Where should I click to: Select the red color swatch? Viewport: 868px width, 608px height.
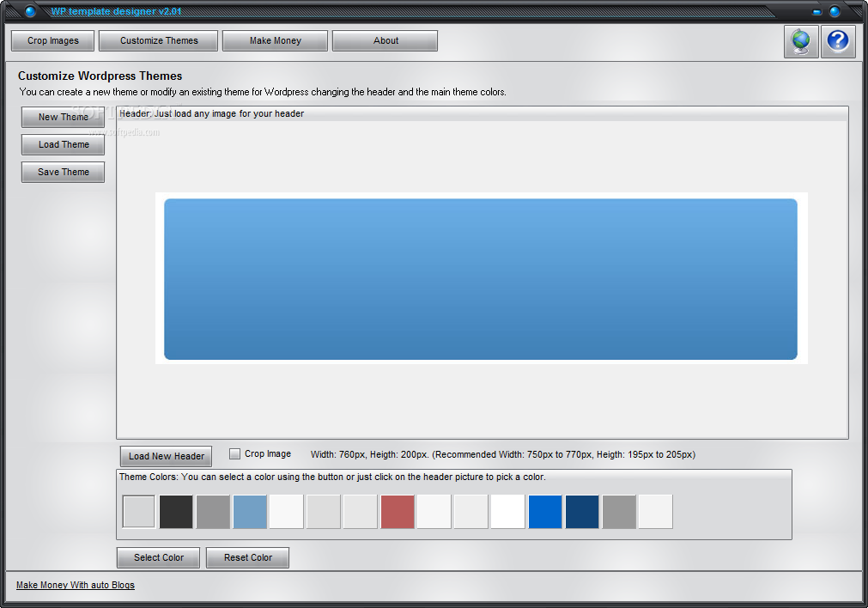coord(398,512)
